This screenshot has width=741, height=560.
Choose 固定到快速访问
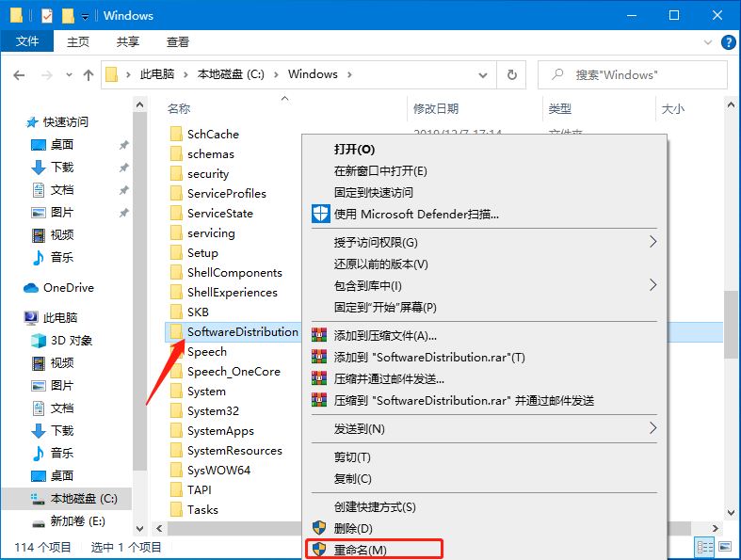[x=374, y=193]
